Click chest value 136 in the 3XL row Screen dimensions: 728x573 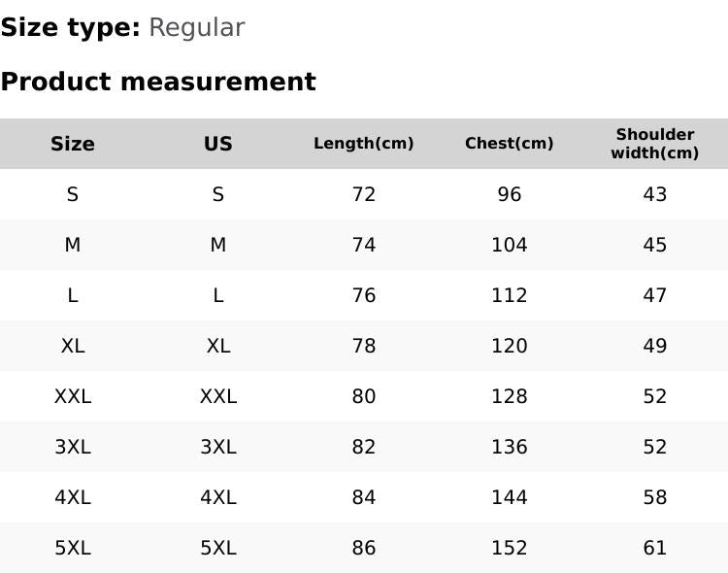510,447
